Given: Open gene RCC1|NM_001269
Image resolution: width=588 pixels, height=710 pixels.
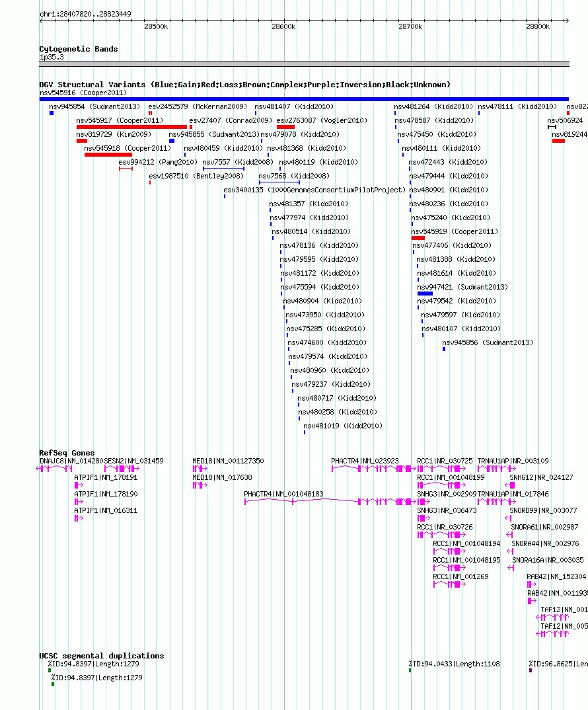Looking at the screenshot, I should point(460,577).
